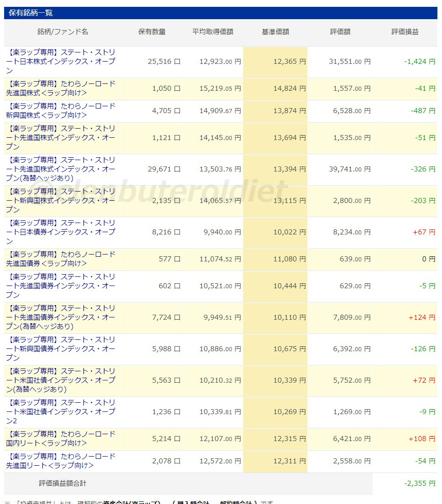The width and height of the screenshot is (442, 504).
Task: Click base price 10,675 円
Action: (x=289, y=349)
